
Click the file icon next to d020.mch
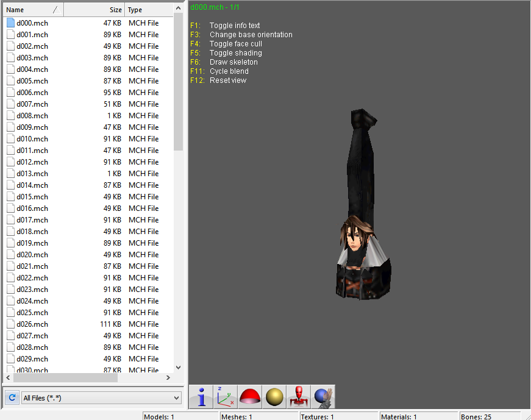coord(10,255)
